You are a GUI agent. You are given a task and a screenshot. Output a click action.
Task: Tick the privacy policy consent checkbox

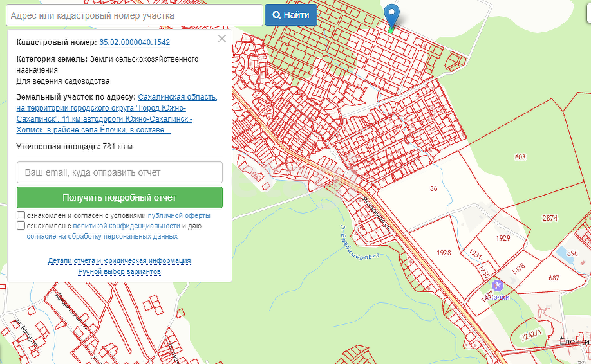point(21,226)
